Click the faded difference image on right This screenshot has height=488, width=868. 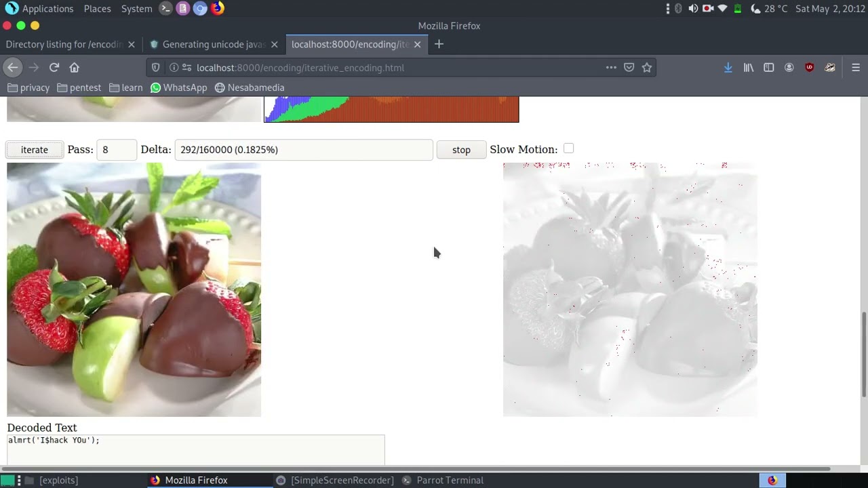[630, 289]
